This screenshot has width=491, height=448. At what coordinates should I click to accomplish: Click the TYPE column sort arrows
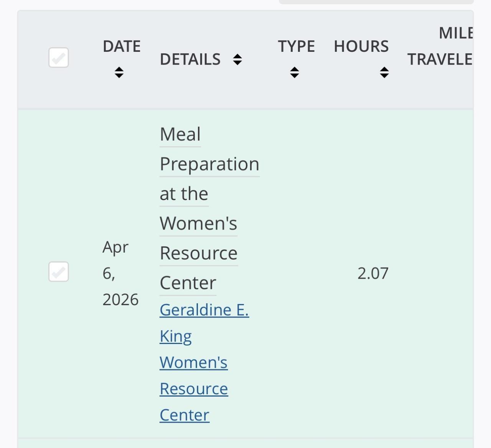coord(295,72)
